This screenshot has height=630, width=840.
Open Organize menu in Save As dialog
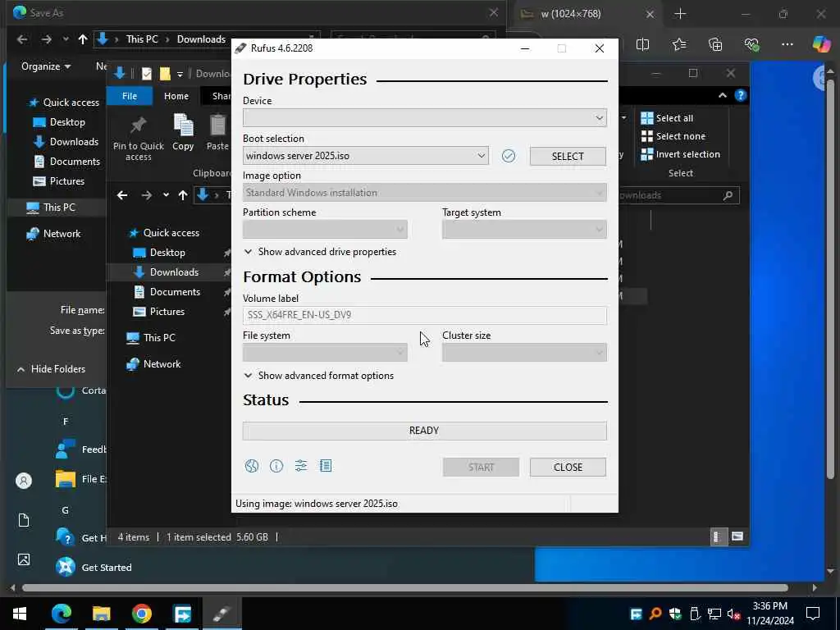(x=46, y=66)
